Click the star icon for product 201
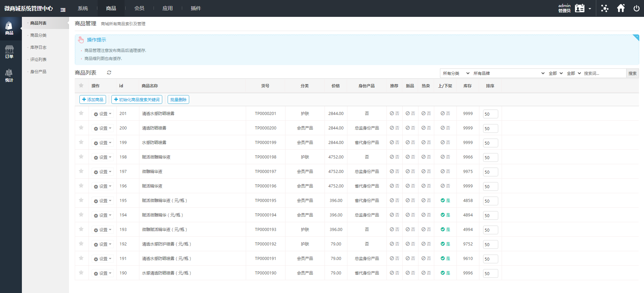This screenshot has width=644, height=293. [81, 113]
